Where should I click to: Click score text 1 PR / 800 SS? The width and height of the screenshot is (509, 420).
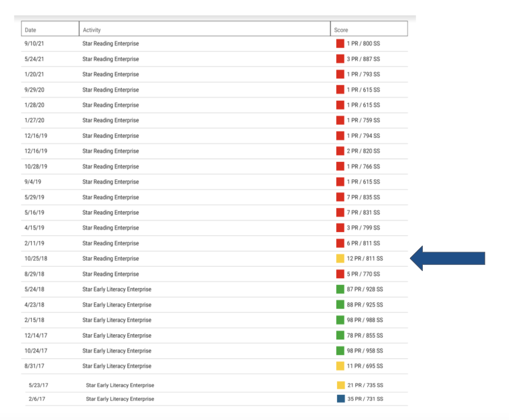pyautogui.click(x=363, y=44)
